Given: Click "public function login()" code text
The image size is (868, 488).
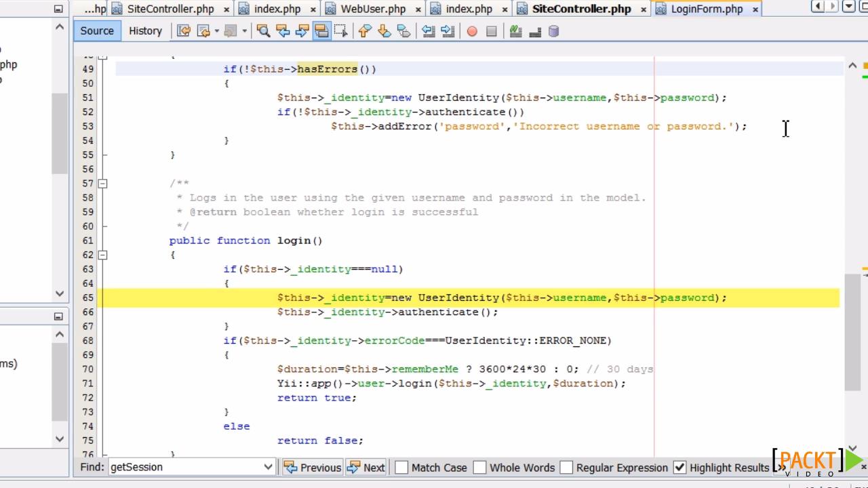Looking at the screenshot, I should (246, 241).
